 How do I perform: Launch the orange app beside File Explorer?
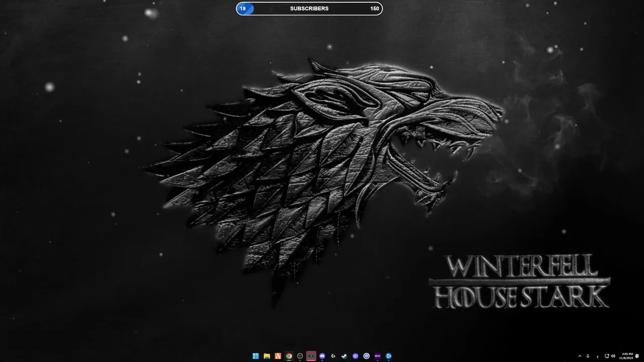tap(278, 356)
